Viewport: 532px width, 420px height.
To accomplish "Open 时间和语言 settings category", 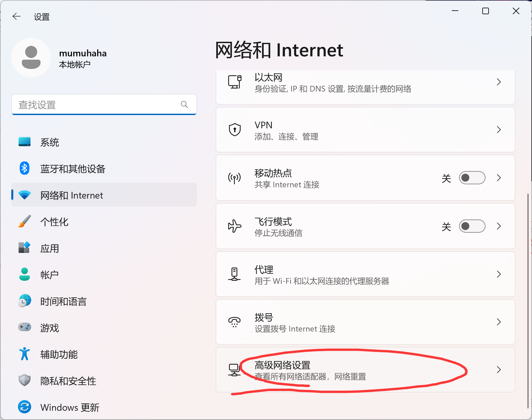I will (x=63, y=301).
